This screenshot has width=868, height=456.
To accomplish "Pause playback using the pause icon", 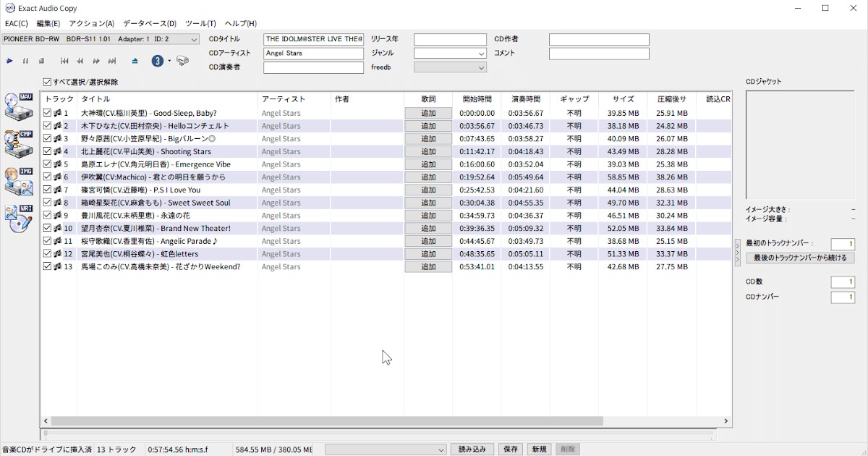I will point(25,62).
